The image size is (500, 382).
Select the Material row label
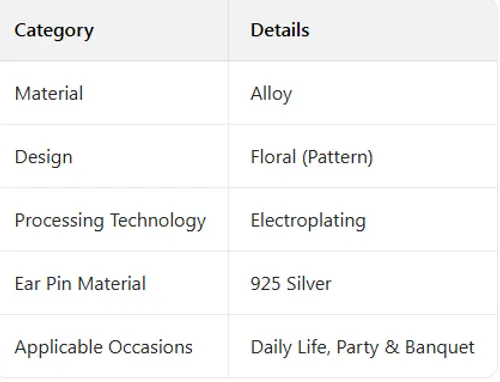pos(49,93)
